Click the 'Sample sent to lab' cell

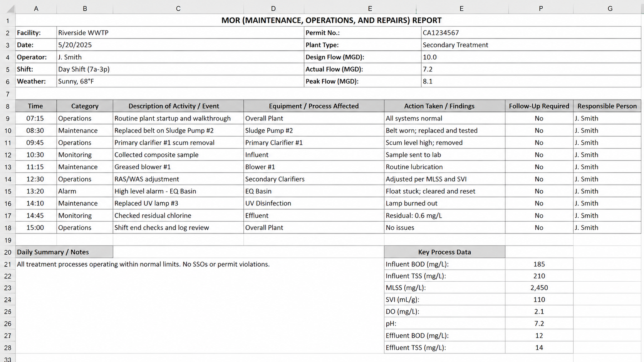coord(444,155)
